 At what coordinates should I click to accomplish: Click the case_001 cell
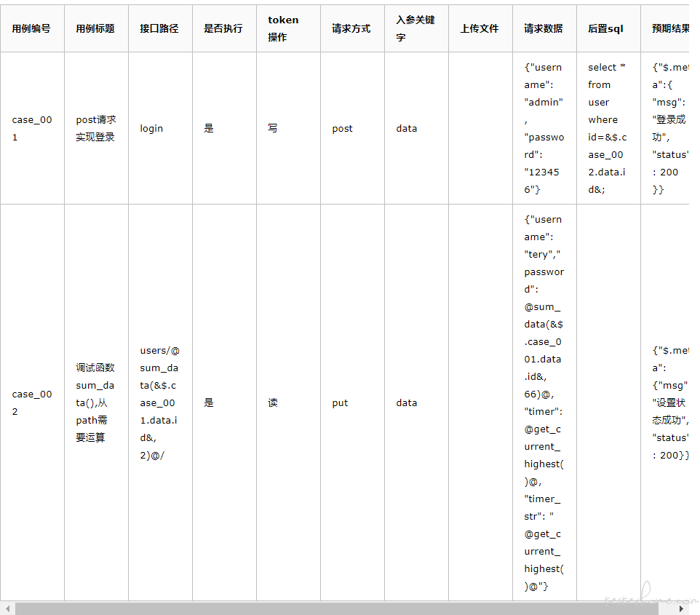click(32, 129)
